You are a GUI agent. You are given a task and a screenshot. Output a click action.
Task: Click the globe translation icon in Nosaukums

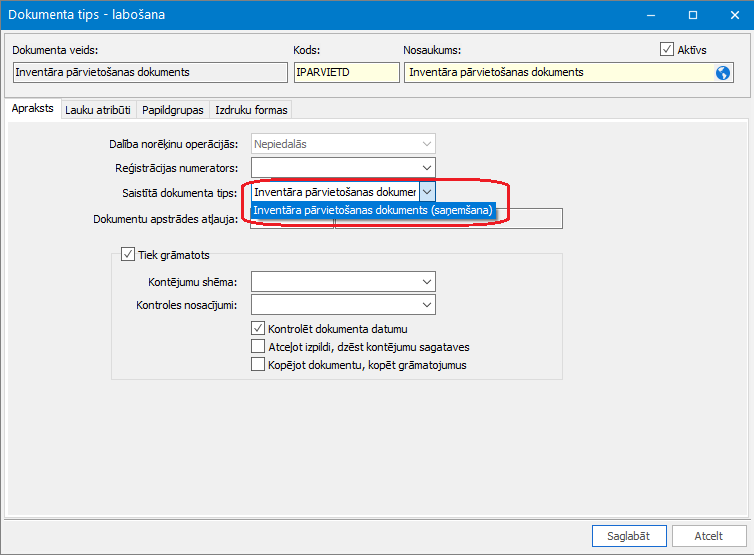(724, 72)
